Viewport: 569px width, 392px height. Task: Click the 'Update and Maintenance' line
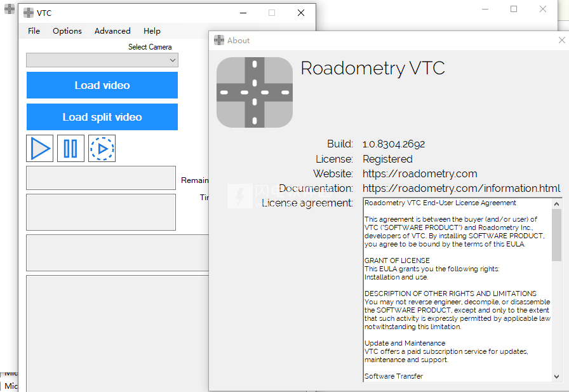click(x=405, y=343)
